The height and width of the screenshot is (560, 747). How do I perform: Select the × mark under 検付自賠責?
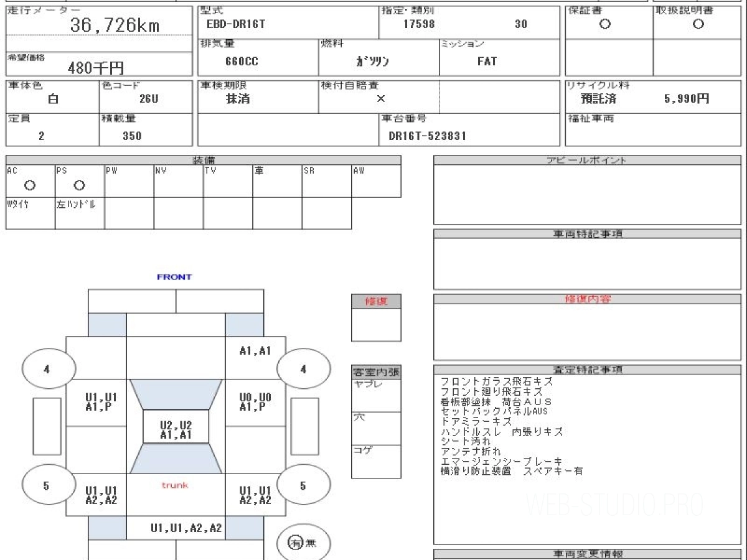[x=381, y=98]
